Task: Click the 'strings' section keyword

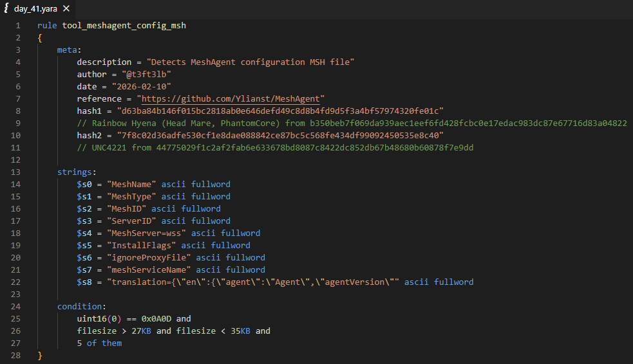Action: (x=75, y=172)
